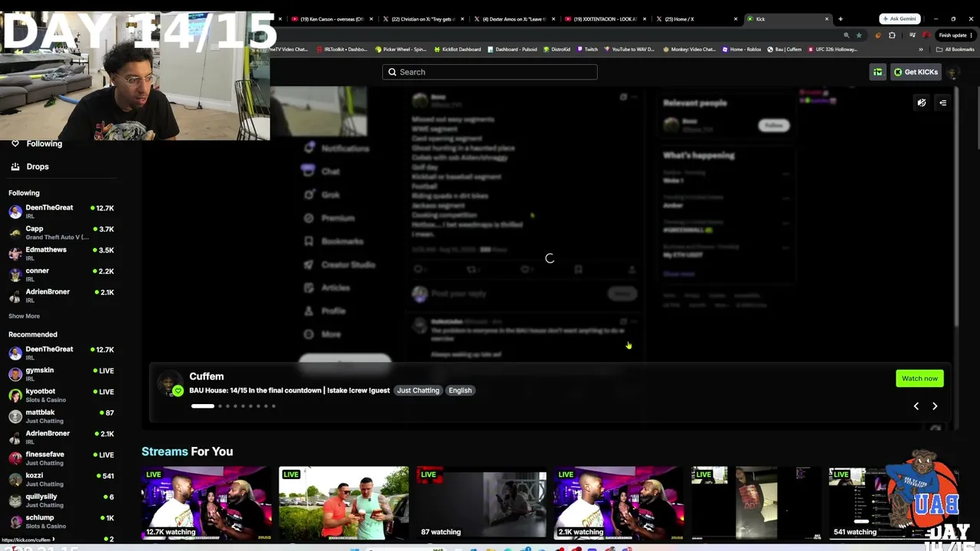Open the browser Extensions puzzle icon
This screenshot has height=551, width=980.
click(x=892, y=35)
